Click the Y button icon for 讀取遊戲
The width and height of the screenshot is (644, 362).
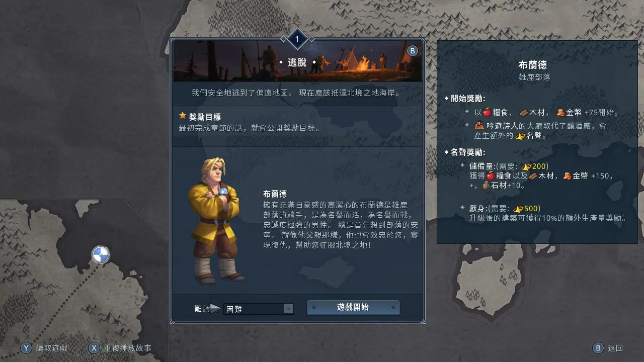pos(26,348)
